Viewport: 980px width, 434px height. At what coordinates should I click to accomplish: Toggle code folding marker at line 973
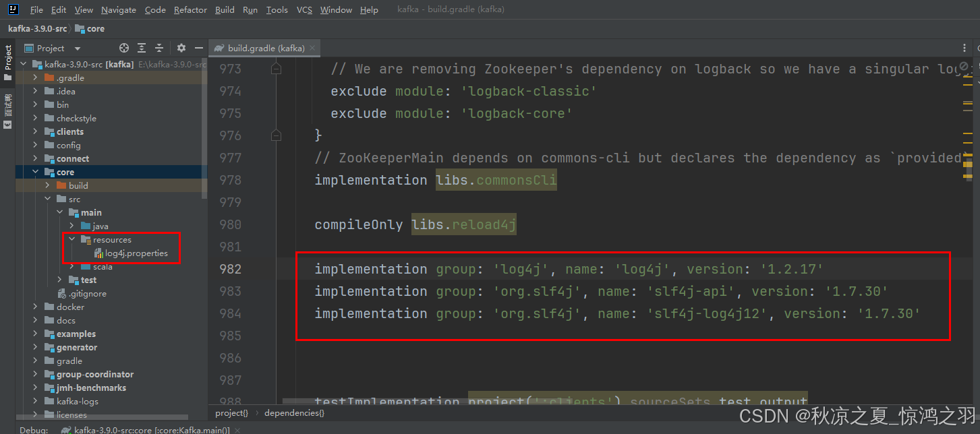coord(275,69)
